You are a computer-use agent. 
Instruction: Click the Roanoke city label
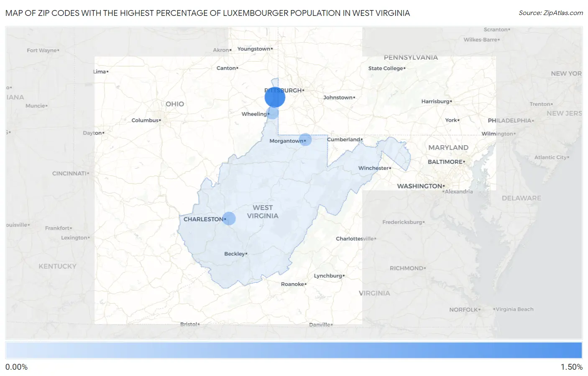(x=292, y=284)
